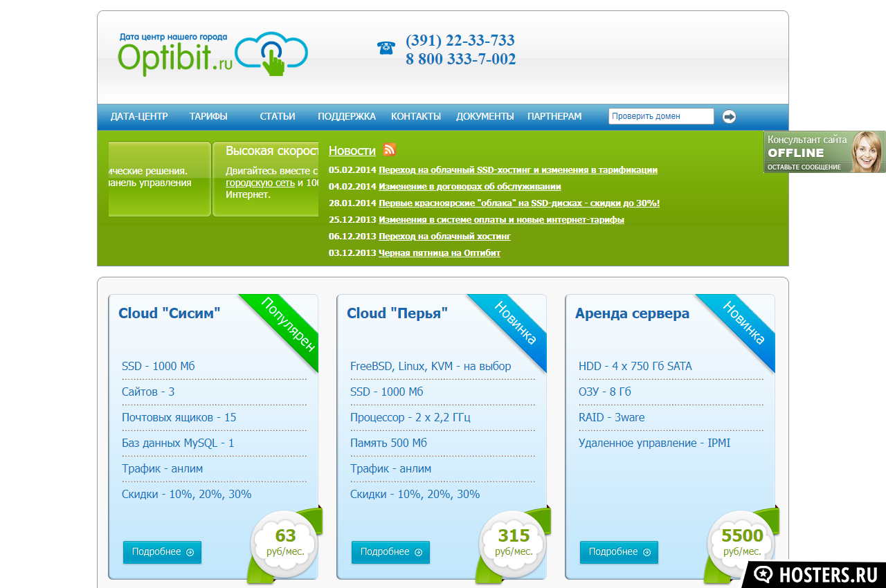886x588 pixels.
Task: Click the Optibit.ru cloud logo
Action: click(x=213, y=53)
